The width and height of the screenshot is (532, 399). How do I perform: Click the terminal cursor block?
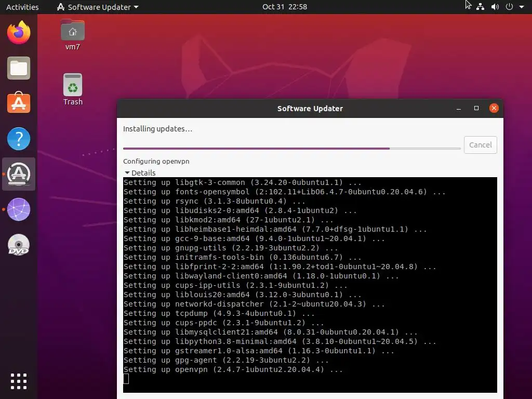click(x=126, y=379)
